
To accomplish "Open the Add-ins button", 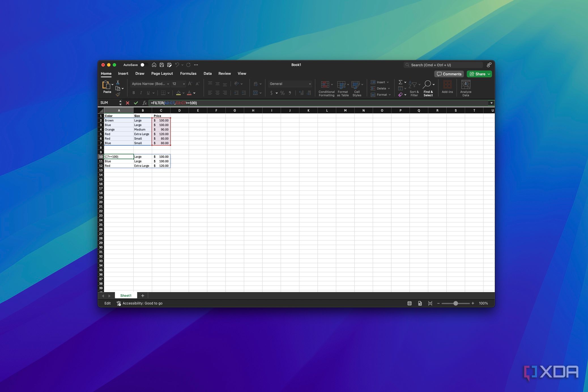I will pos(447,87).
